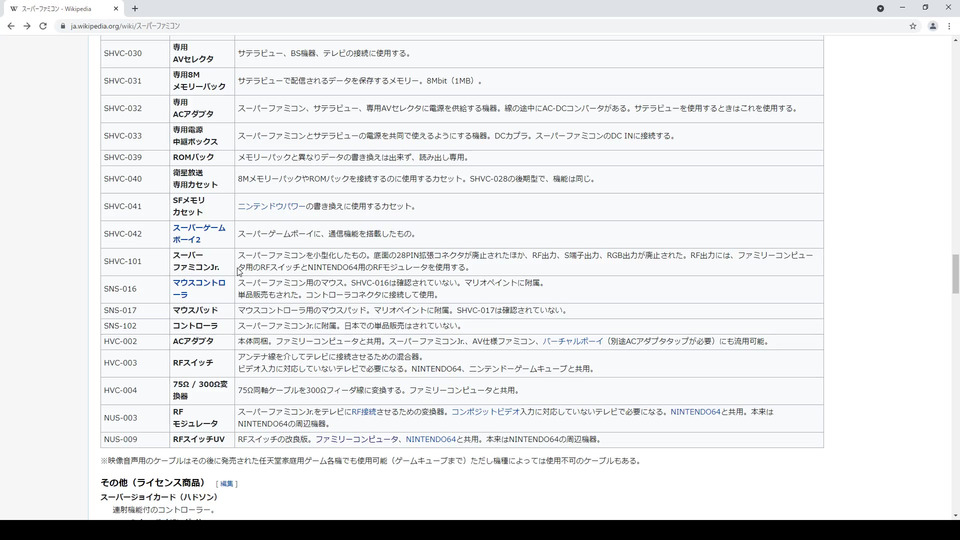The width and height of the screenshot is (960, 540).
Task: Select the SHVC-040 model number cell
Action: click(x=135, y=179)
